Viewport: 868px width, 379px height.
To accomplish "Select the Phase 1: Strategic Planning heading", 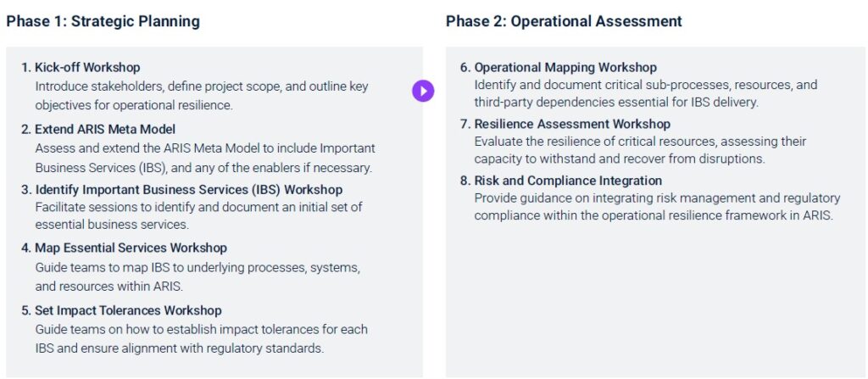I will 103,21.
